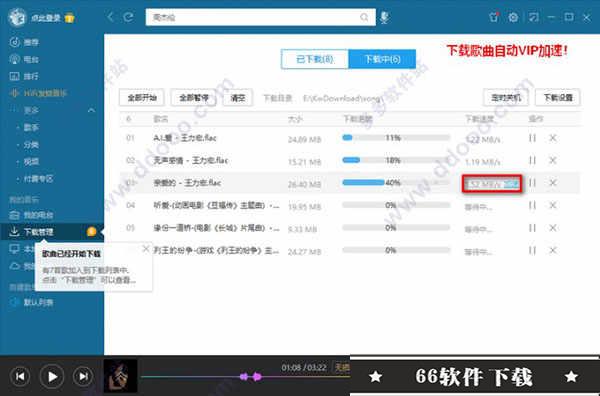Click the 全部暂停 button
This screenshot has height=396, width=600.
[x=194, y=98]
